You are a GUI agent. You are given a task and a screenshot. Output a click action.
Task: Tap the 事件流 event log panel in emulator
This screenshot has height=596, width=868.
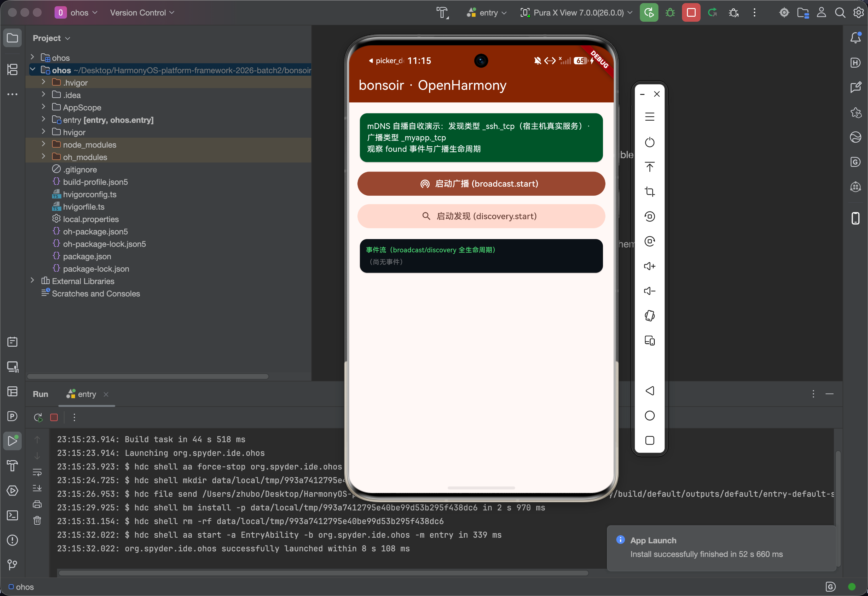pos(481,256)
